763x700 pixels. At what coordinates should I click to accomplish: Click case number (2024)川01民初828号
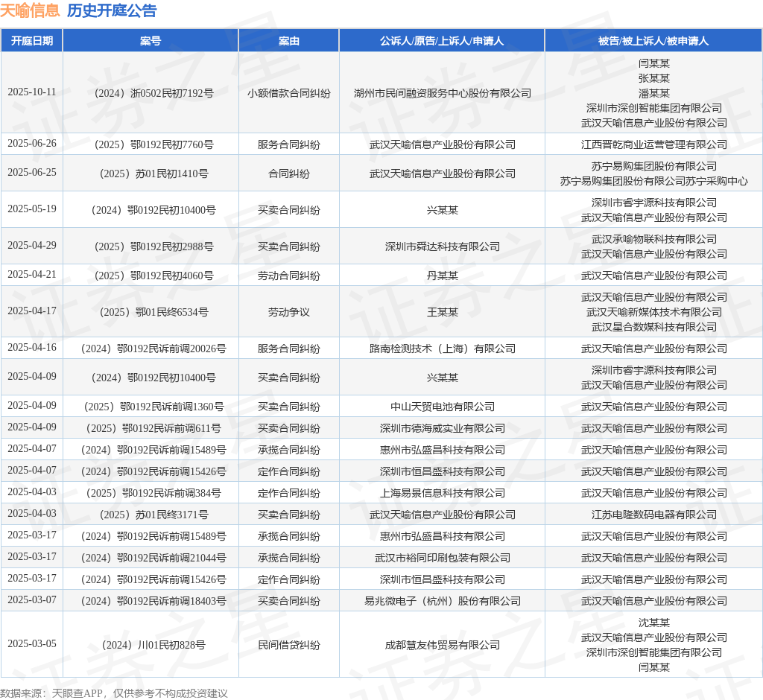tap(153, 645)
